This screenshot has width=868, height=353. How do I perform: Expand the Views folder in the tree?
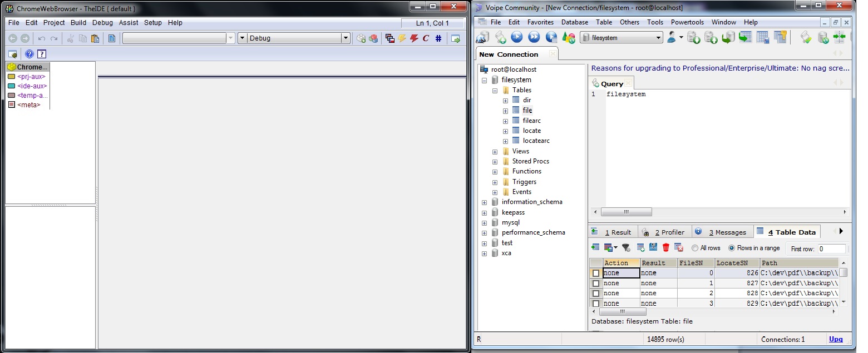click(x=495, y=151)
